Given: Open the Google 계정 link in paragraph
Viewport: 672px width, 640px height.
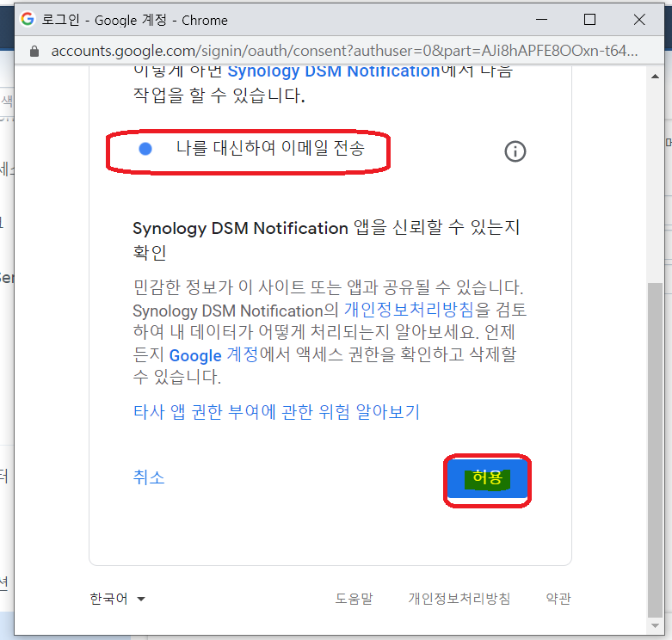Looking at the screenshot, I should [213, 354].
